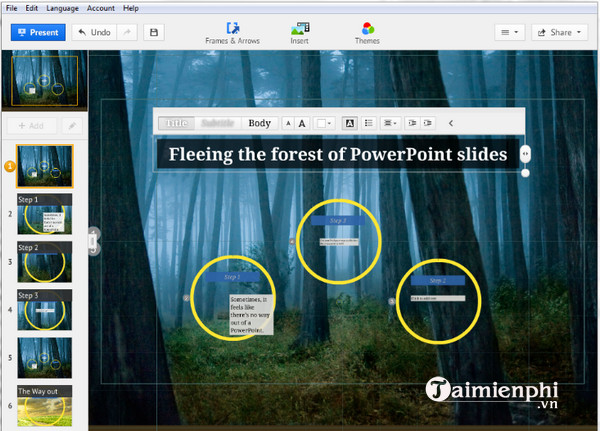Open the Account menu

tap(101, 8)
